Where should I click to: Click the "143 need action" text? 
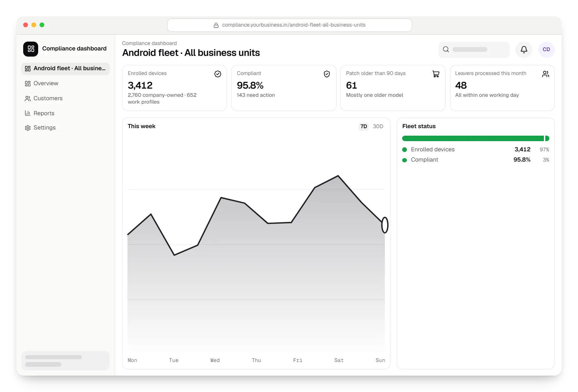tap(256, 95)
